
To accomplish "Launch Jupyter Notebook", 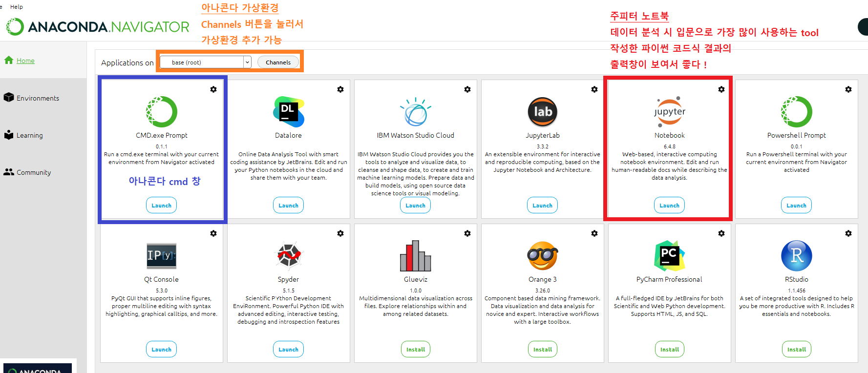I will click(x=670, y=206).
